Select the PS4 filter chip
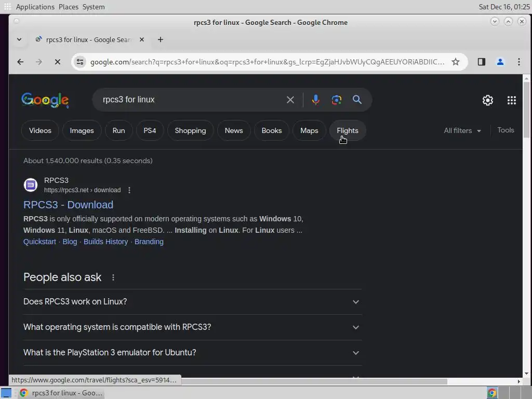 tap(150, 130)
